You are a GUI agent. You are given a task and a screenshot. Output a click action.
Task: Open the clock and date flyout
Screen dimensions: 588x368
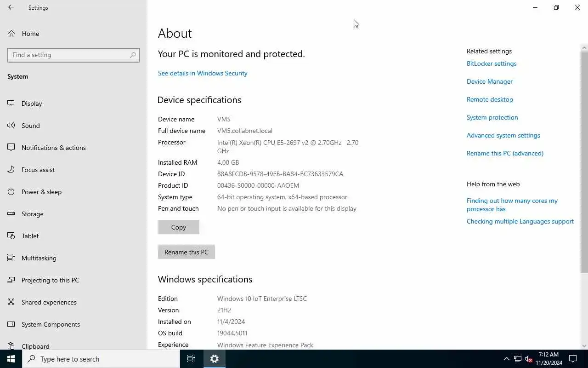point(548,359)
